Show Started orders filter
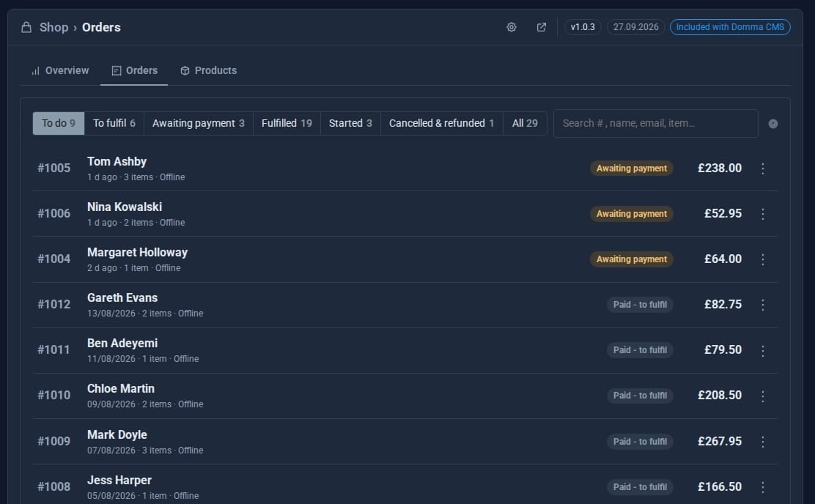 [x=350, y=123]
